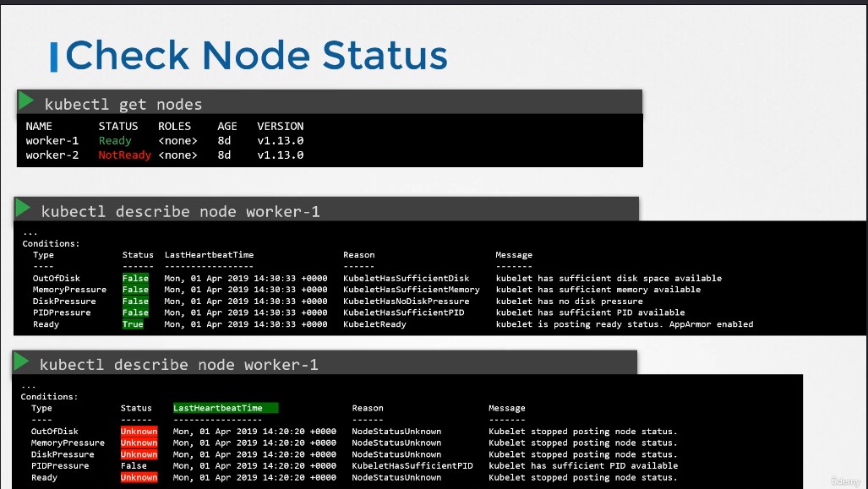868x489 pixels.
Task: Click the red NotReady status of worker-2
Action: pos(124,155)
